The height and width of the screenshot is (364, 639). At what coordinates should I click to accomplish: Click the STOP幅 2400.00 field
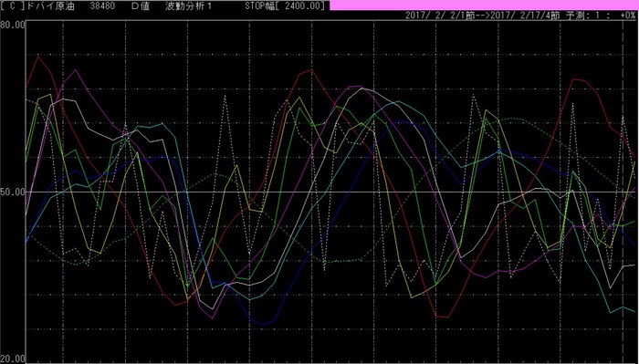(286, 5)
